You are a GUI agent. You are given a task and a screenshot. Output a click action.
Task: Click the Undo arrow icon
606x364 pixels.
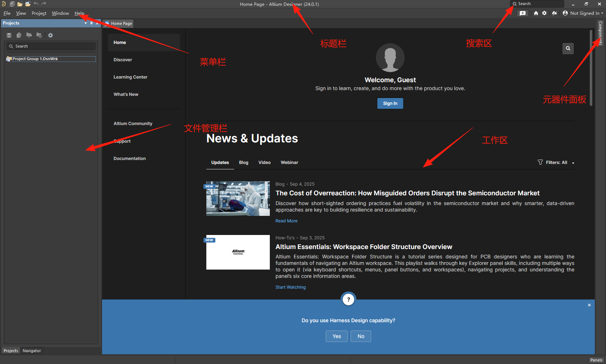(x=36, y=4)
